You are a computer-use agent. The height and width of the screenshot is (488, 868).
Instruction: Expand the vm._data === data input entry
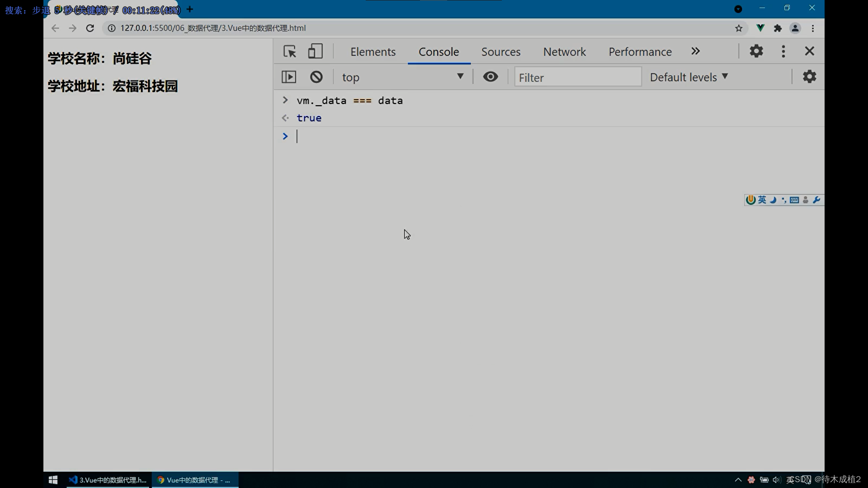pyautogui.click(x=285, y=100)
